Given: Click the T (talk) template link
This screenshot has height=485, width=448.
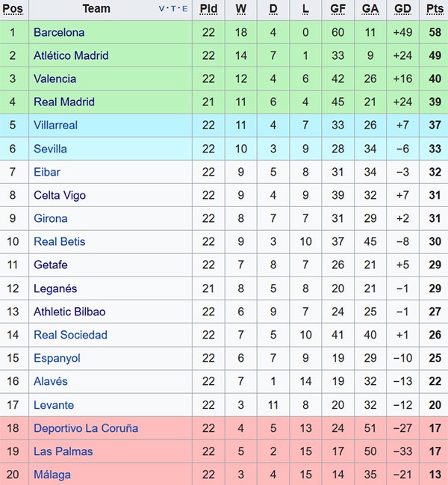Looking at the screenshot, I should pyautogui.click(x=173, y=9).
